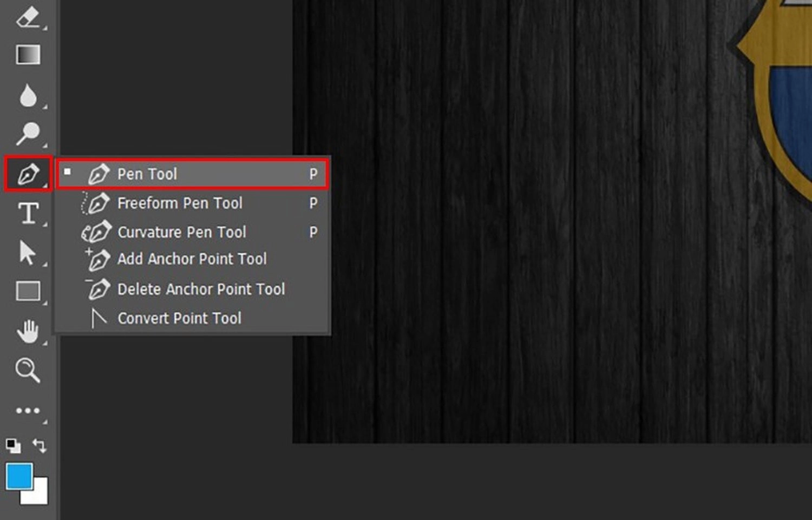Choose Pen Tool from the flyout menu

coord(192,174)
